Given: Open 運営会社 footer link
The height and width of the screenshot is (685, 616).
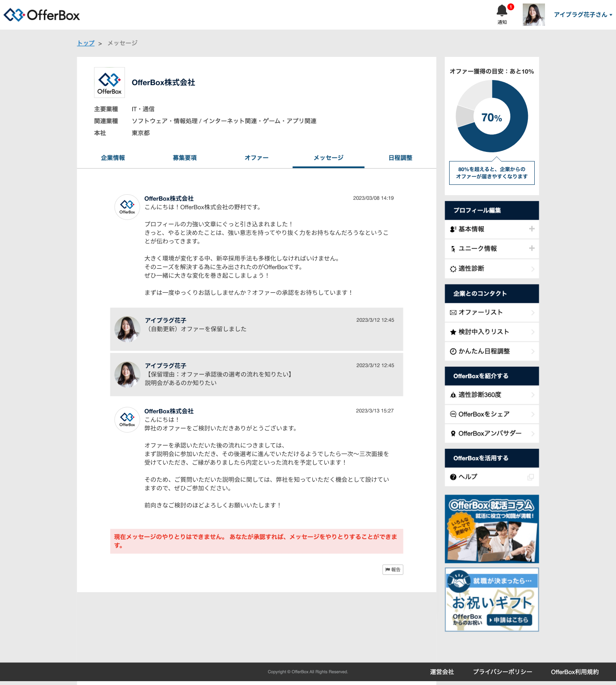Looking at the screenshot, I should pyautogui.click(x=442, y=672).
